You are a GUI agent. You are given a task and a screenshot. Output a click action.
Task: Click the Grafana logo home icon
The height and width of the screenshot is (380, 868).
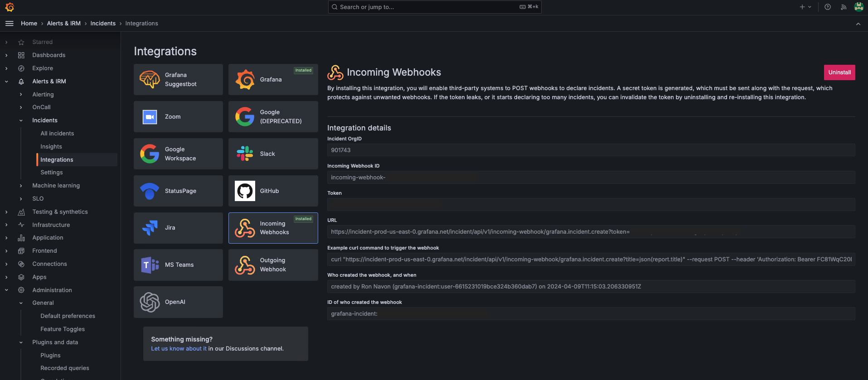(10, 7)
